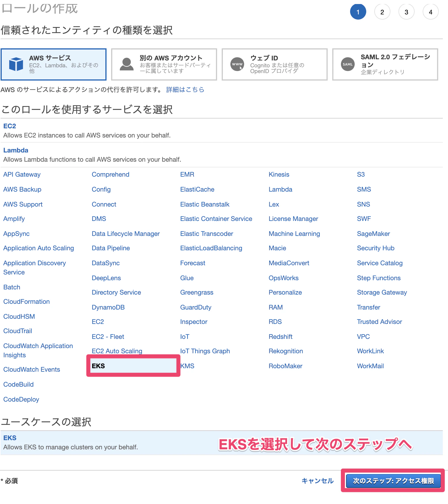Choose the CloudFormation service
Screen dimensions: 448x504
pyautogui.click(x=26, y=301)
